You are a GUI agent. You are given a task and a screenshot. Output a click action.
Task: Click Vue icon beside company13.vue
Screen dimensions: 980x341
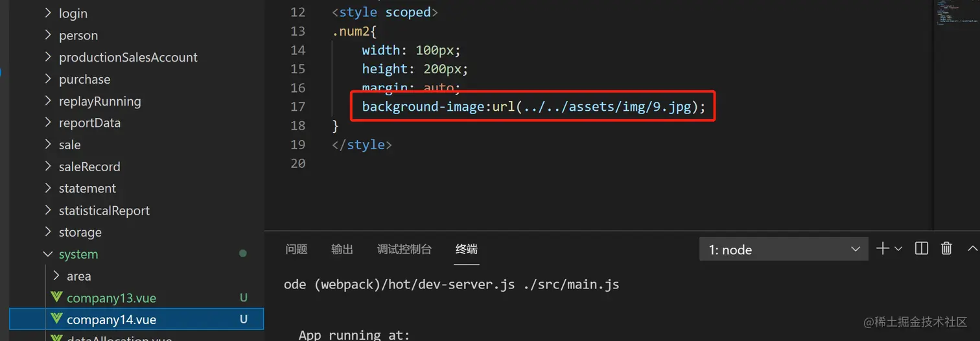click(x=56, y=298)
